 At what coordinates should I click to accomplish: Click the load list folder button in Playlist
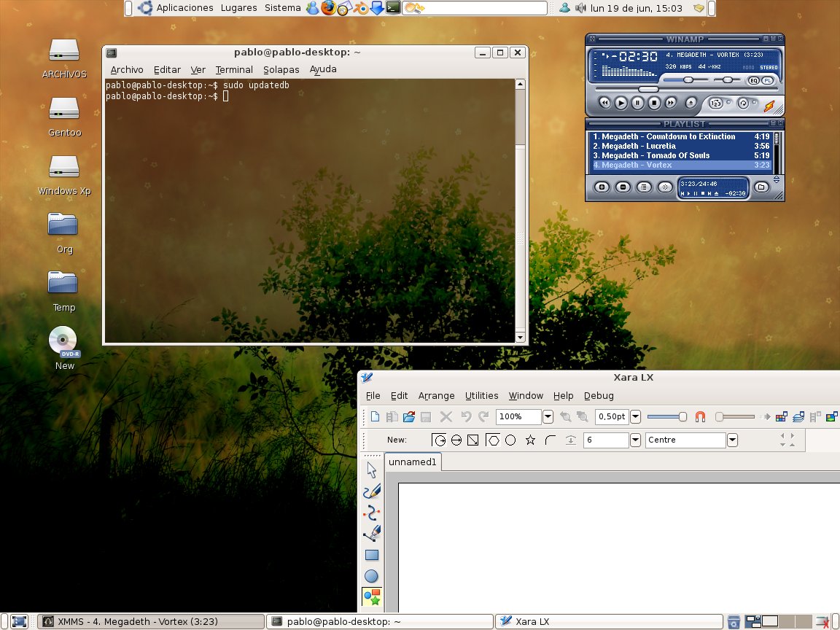click(x=761, y=187)
